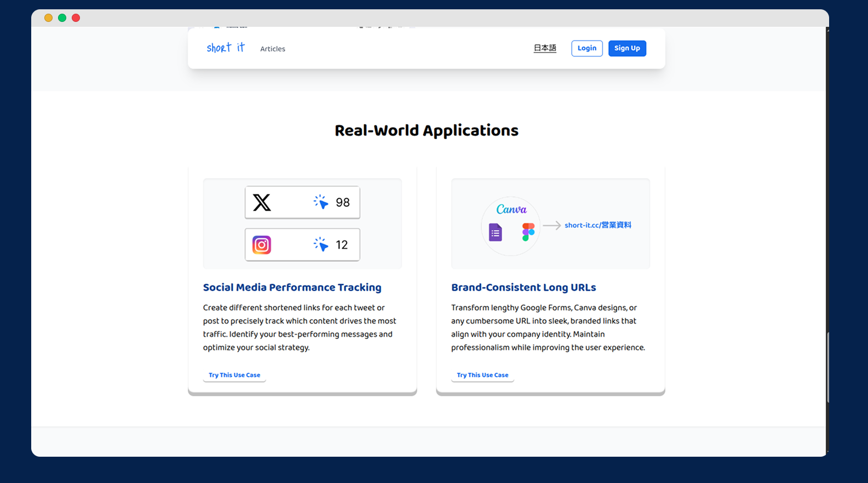Screen dimensions: 868x483
Task: Switch language to 日本語
Action: click(x=545, y=48)
